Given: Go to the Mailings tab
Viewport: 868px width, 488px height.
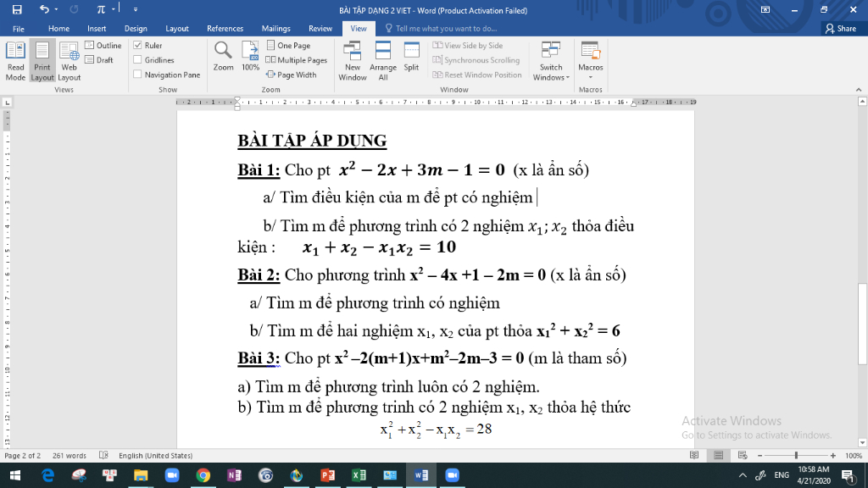Looking at the screenshot, I should click(275, 28).
